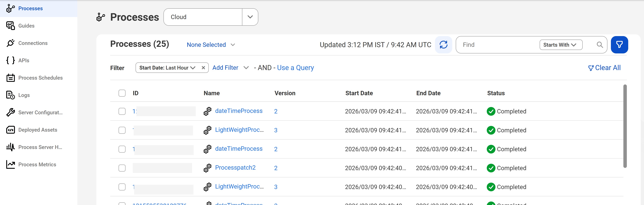Click the Clear All funnel icon
This screenshot has height=205, width=644.
coord(591,68)
